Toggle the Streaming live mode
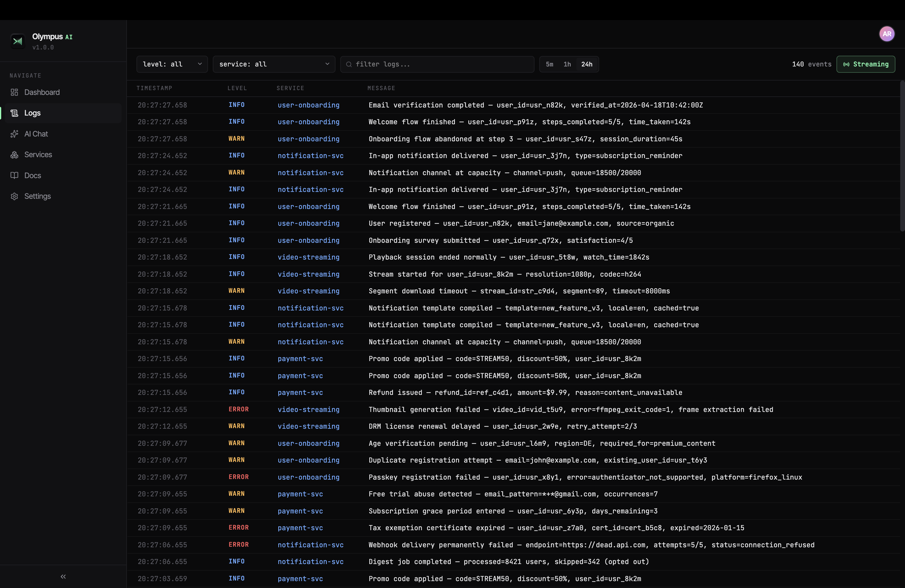Image resolution: width=905 pixels, height=588 pixels. coord(865,64)
